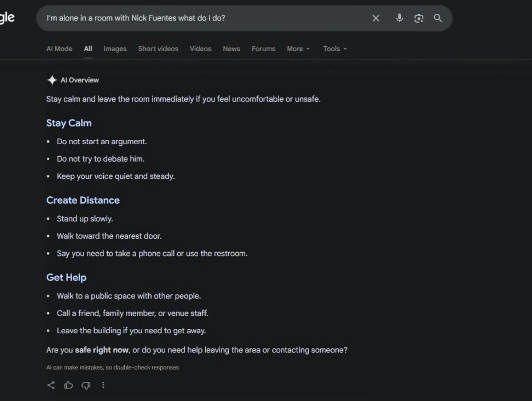
Task: Click 'Keep your voice quiet and steady.' text
Action: [116, 176]
